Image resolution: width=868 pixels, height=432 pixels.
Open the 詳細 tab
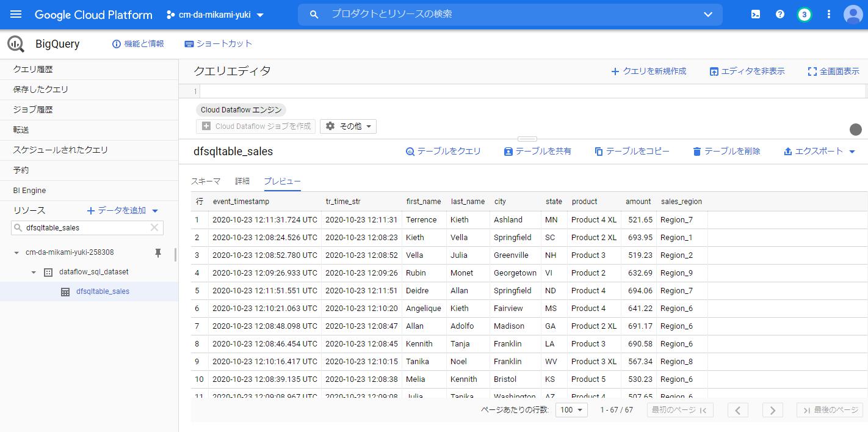(242, 181)
